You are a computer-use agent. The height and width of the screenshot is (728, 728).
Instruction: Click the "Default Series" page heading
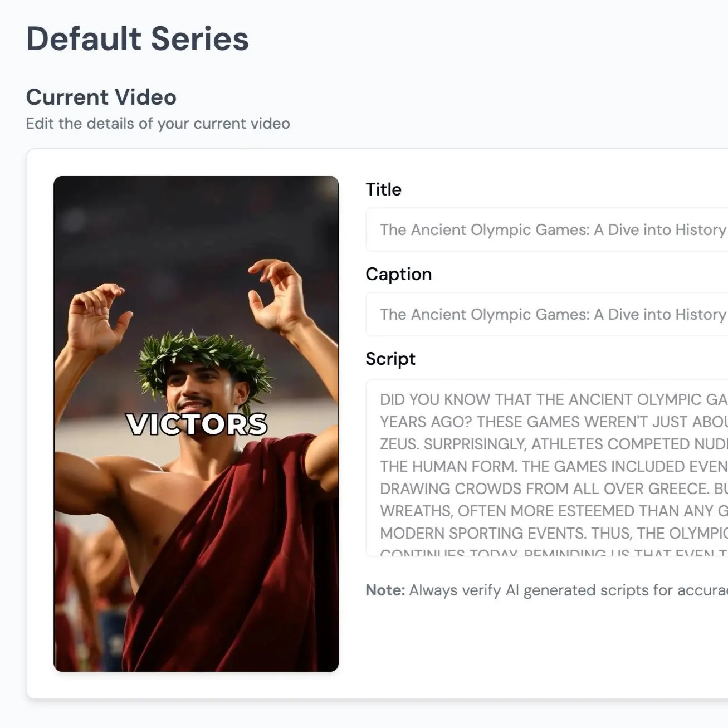pos(137,39)
